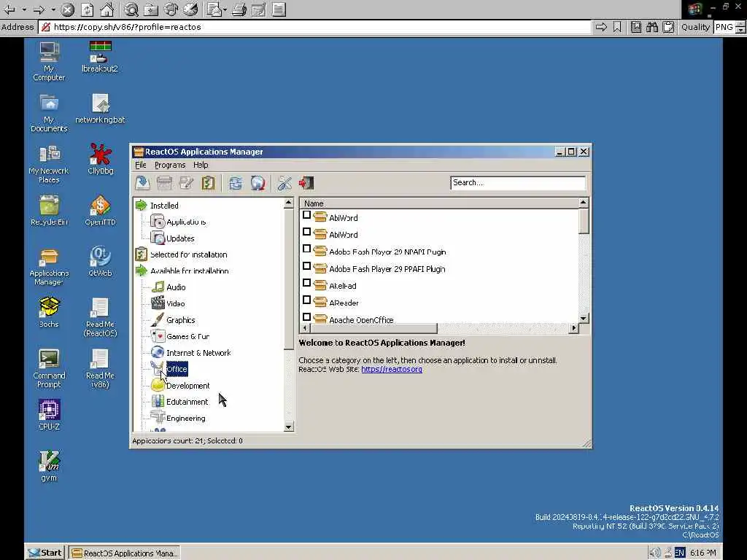
Task: Select the lbreakout2 desktop icon
Action: [99, 57]
